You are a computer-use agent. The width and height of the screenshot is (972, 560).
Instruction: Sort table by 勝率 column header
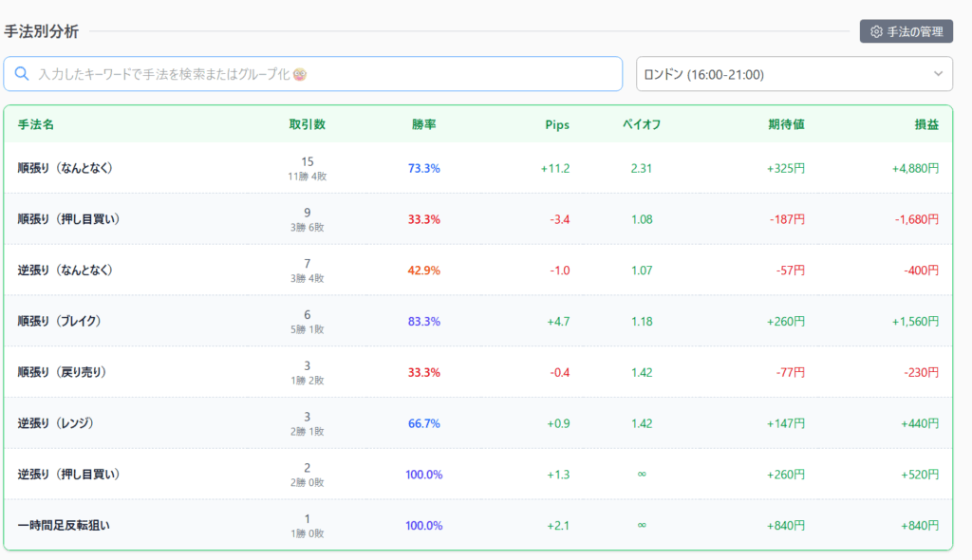tap(423, 124)
